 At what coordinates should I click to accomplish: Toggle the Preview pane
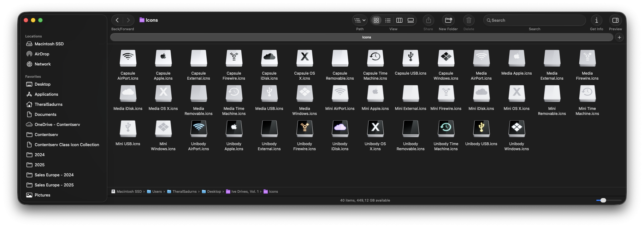(615, 20)
